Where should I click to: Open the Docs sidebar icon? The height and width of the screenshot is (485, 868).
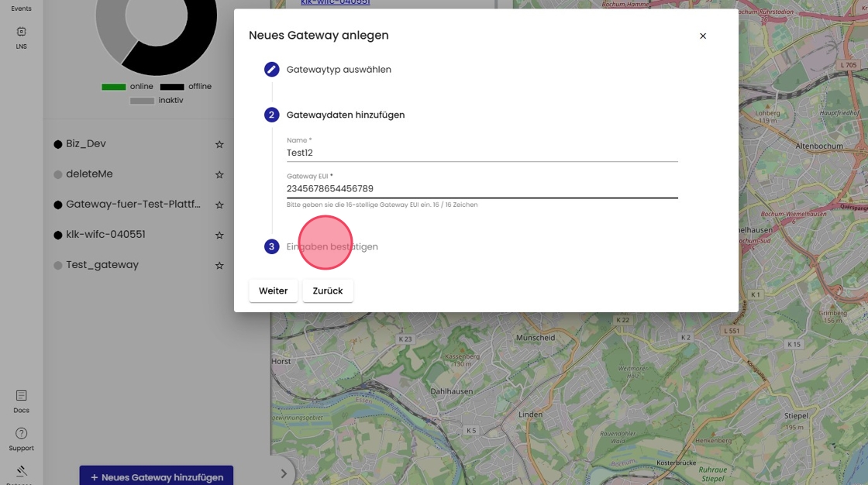click(x=21, y=396)
